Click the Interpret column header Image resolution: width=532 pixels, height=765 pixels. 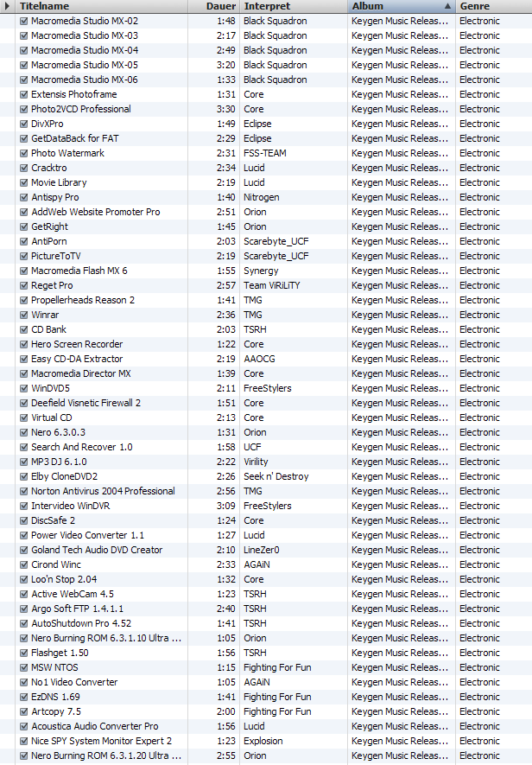(285, 6)
